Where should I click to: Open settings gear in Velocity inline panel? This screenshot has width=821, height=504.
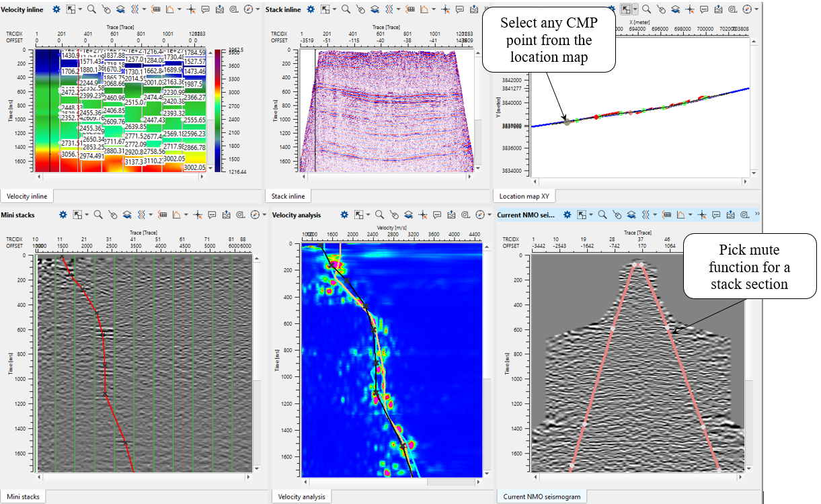(x=56, y=9)
